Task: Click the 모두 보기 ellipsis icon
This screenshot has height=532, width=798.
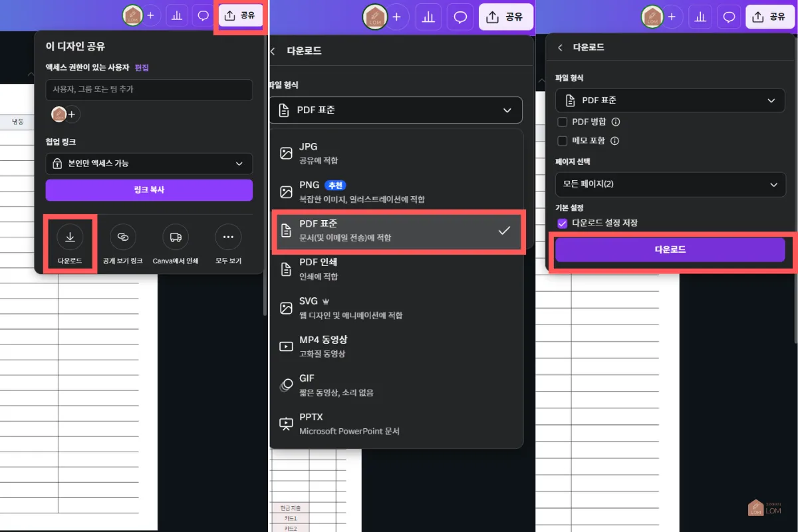Action: (x=228, y=236)
